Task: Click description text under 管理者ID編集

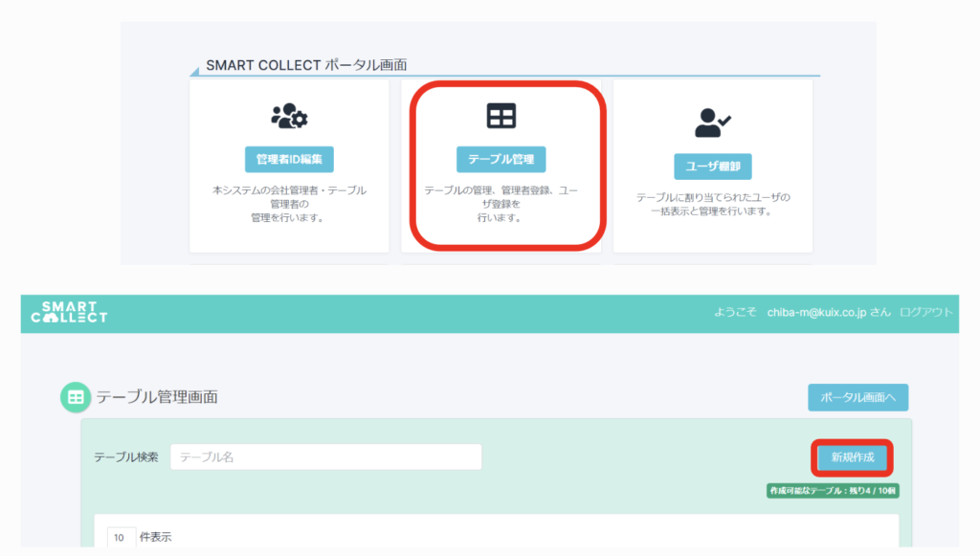Action: (x=289, y=204)
